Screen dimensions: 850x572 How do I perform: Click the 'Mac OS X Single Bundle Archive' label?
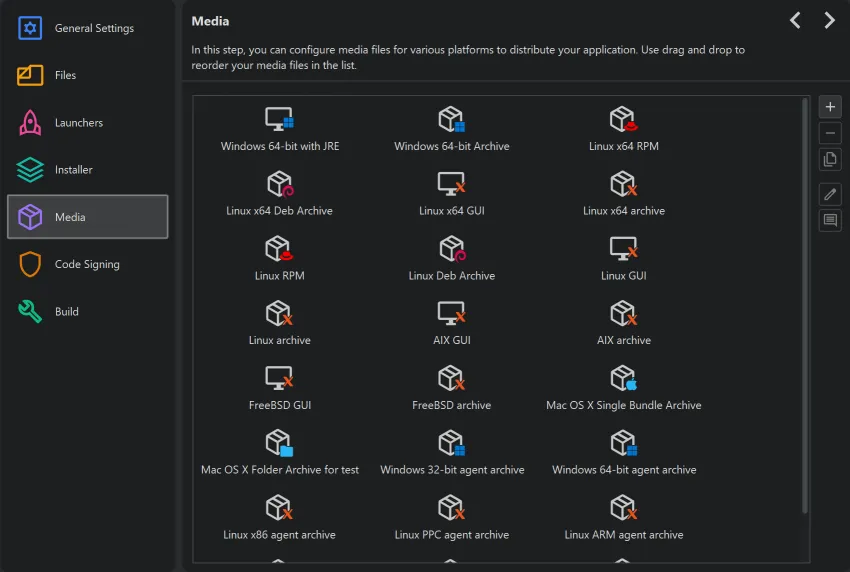point(623,405)
